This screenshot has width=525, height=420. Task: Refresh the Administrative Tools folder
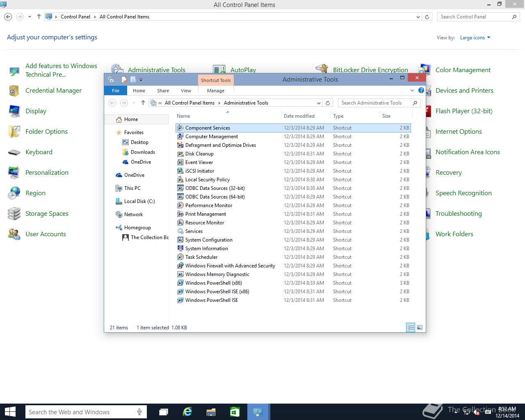click(328, 103)
